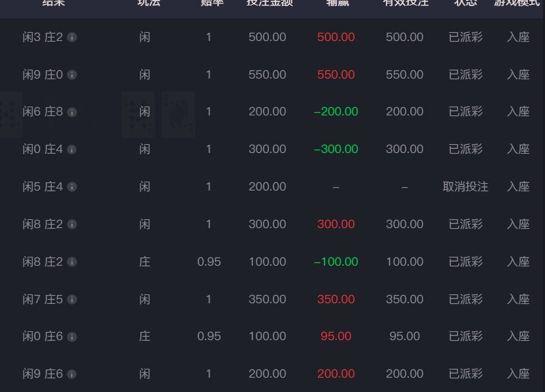The height and width of the screenshot is (392, 545).
Task: Click the 投注金额 column header
Action: (267, 3)
